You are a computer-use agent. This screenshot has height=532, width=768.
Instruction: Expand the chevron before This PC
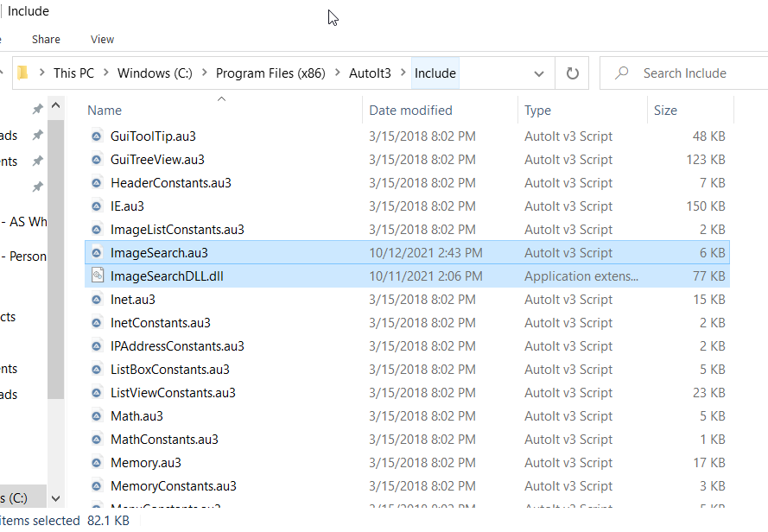(x=41, y=73)
